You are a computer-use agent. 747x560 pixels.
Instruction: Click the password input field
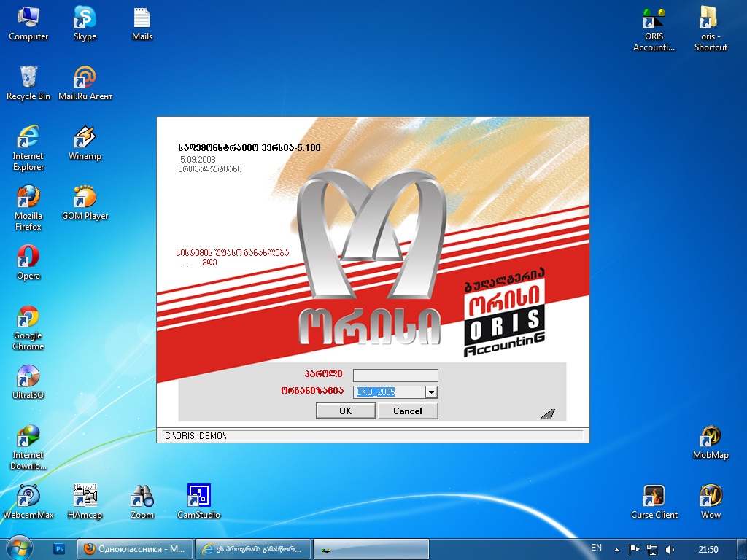click(x=395, y=375)
